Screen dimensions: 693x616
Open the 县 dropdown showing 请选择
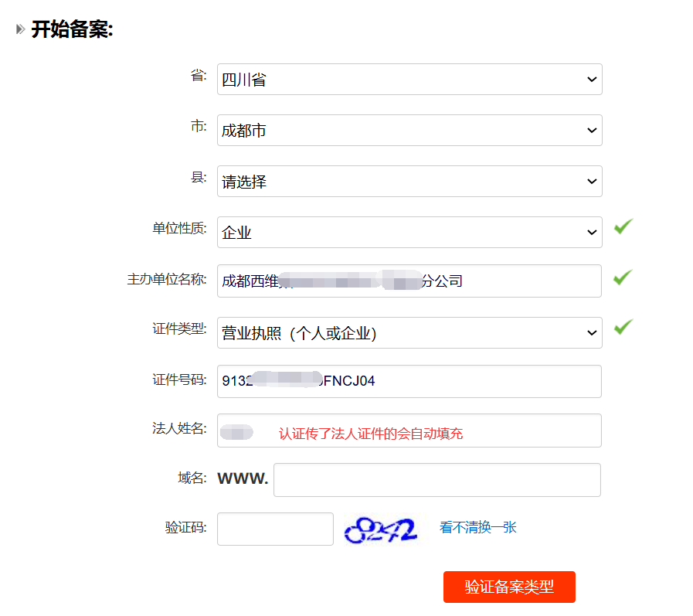pos(409,182)
